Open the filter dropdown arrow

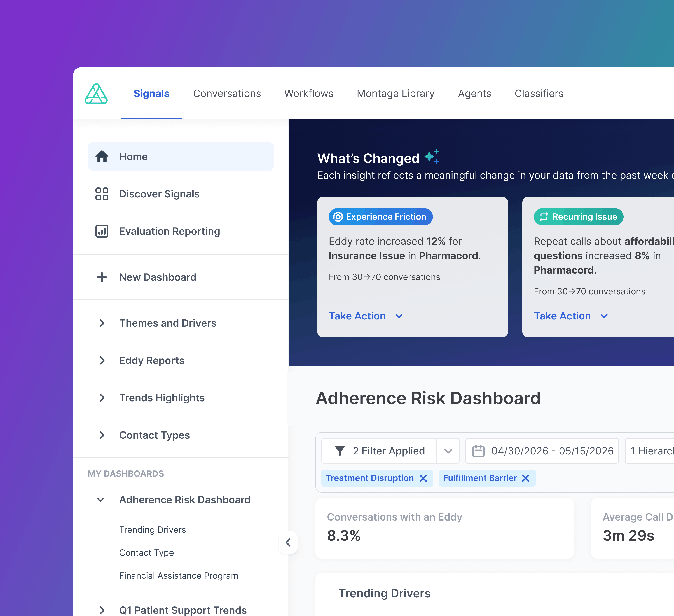pos(448,451)
